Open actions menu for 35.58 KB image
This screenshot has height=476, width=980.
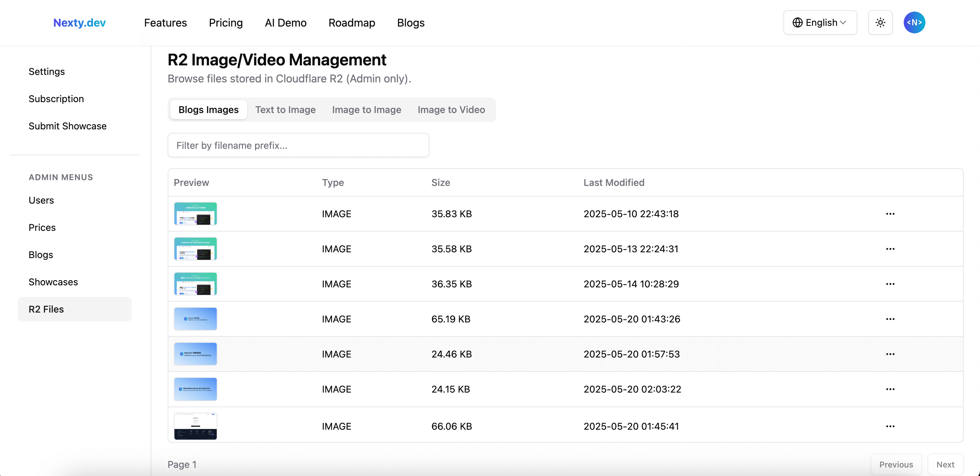tap(890, 249)
